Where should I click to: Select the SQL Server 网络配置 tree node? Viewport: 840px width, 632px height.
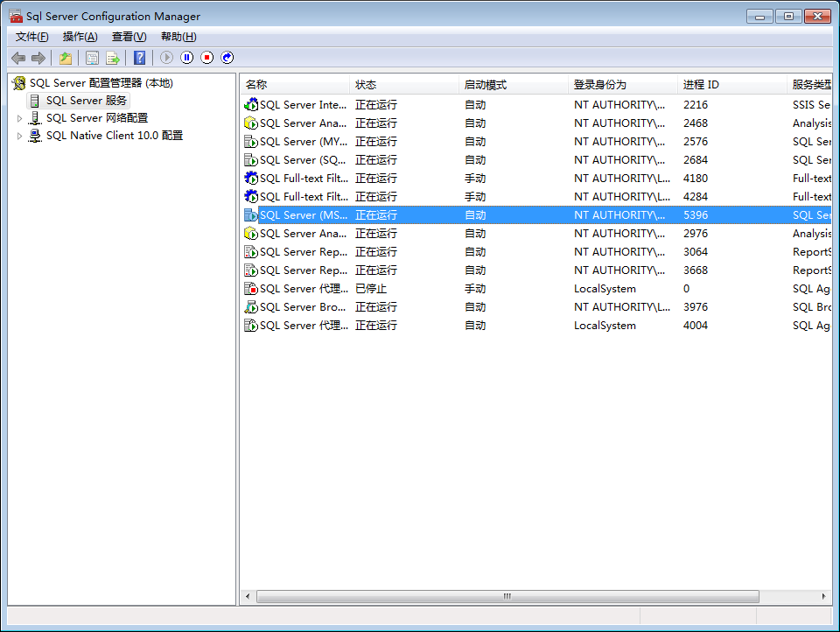[x=97, y=118]
